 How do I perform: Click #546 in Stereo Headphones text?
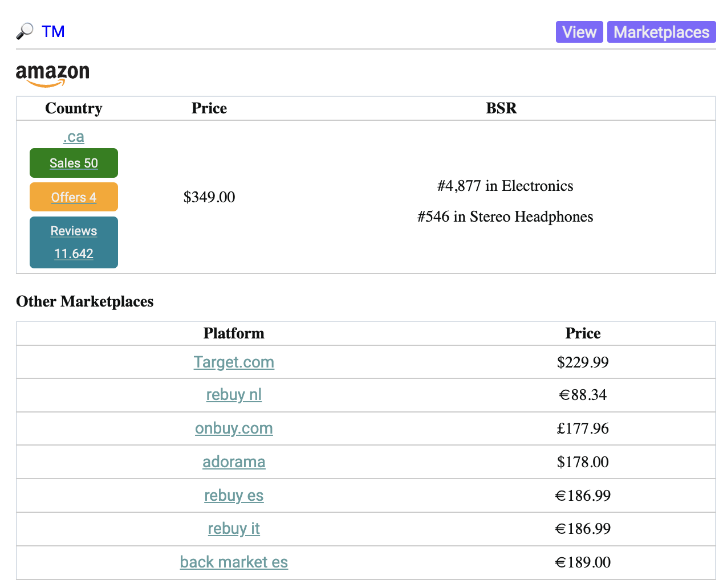tap(505, 217)
